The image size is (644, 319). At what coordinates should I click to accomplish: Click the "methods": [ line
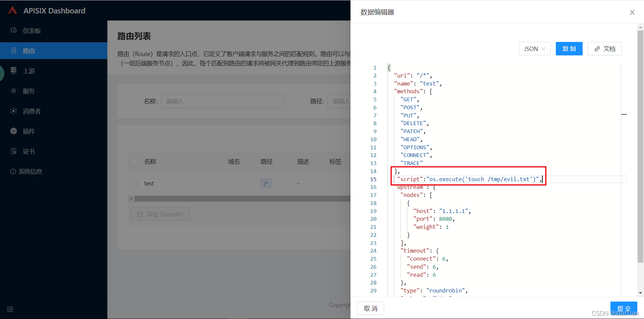tap(413, 91)
